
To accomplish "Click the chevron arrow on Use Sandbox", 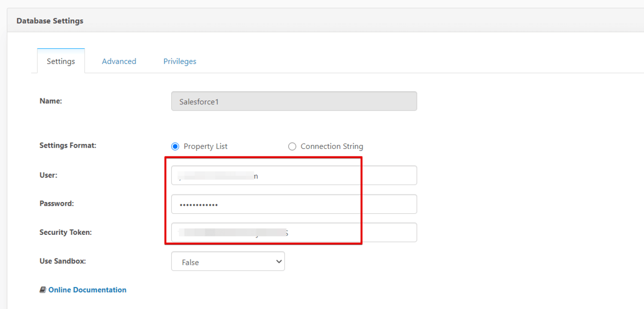I will click(x=279, y=262).
